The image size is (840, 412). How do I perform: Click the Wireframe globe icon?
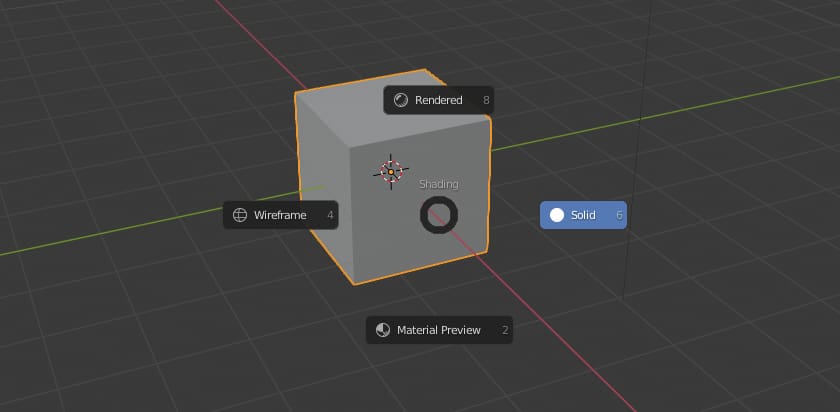(239, 215)
